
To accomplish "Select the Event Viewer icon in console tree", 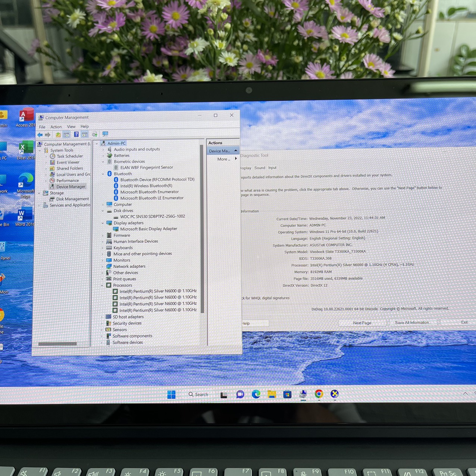I will [x=53, y=162].
